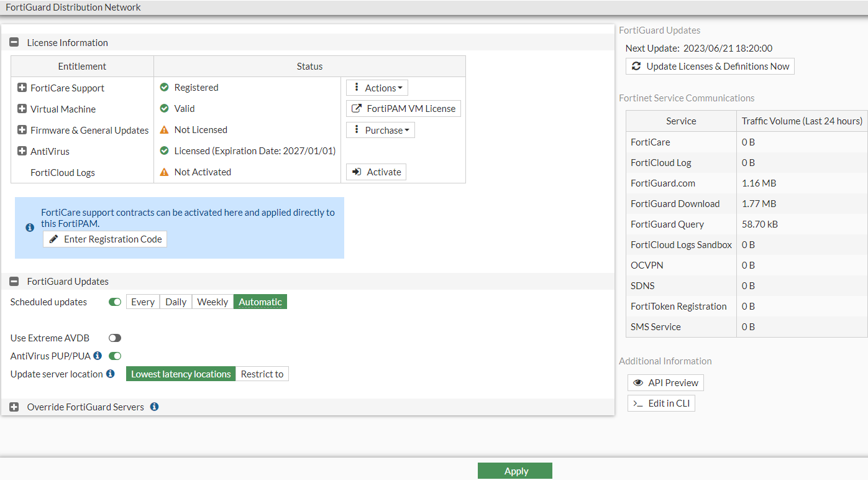Click the external link icon on FortiPAM VM License
Screen dimensions: 868x480
tap(355, 108)
